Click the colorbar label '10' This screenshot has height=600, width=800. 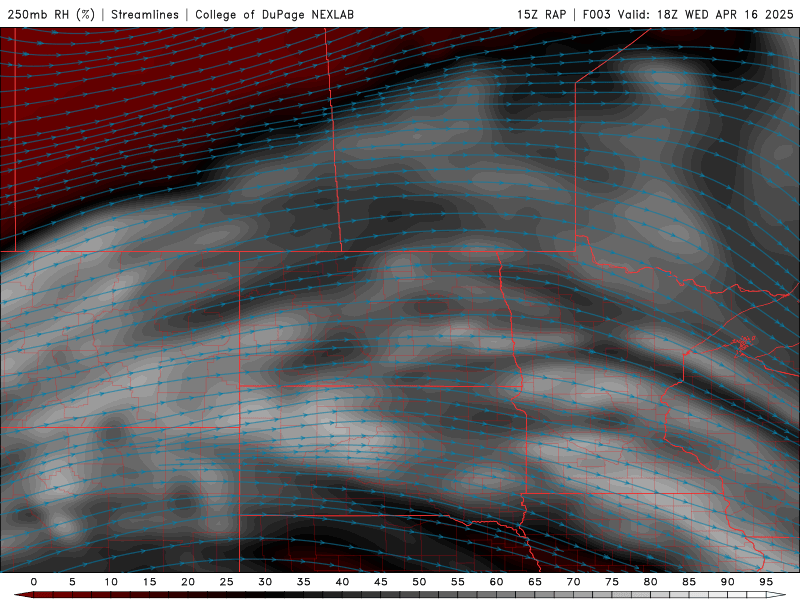(x=111, y=582)
